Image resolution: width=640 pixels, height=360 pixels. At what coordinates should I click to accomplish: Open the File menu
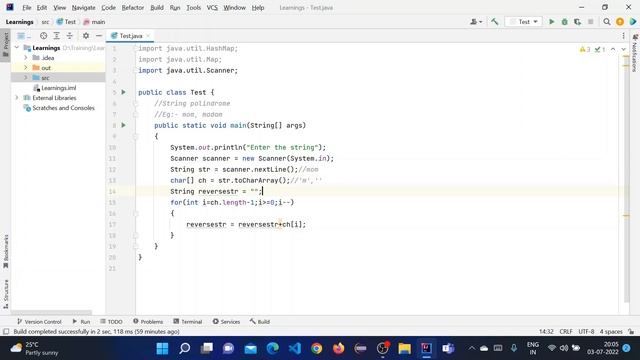(x=27, y=8)
